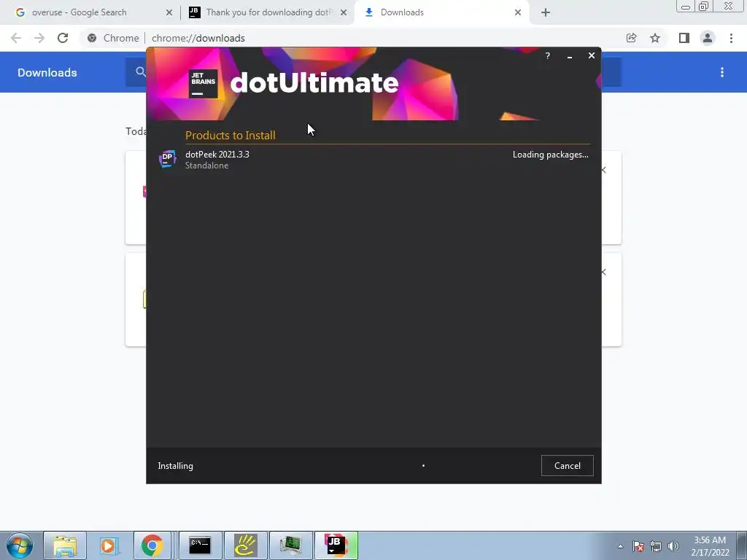
Task: Click JetBrains installer taskbar icon
Action: click(336, 545)
